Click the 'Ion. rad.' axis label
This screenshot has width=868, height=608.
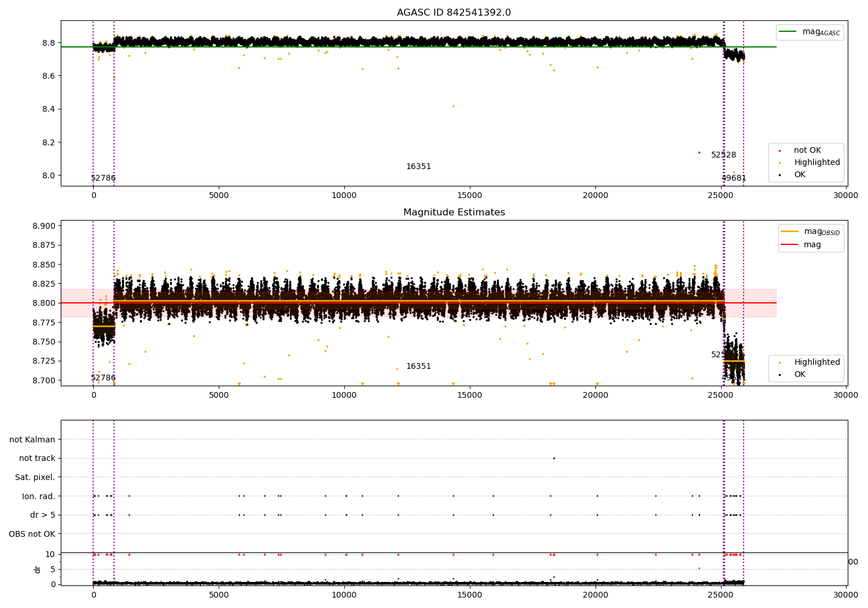pyautogui.click(x=39, y=496)
